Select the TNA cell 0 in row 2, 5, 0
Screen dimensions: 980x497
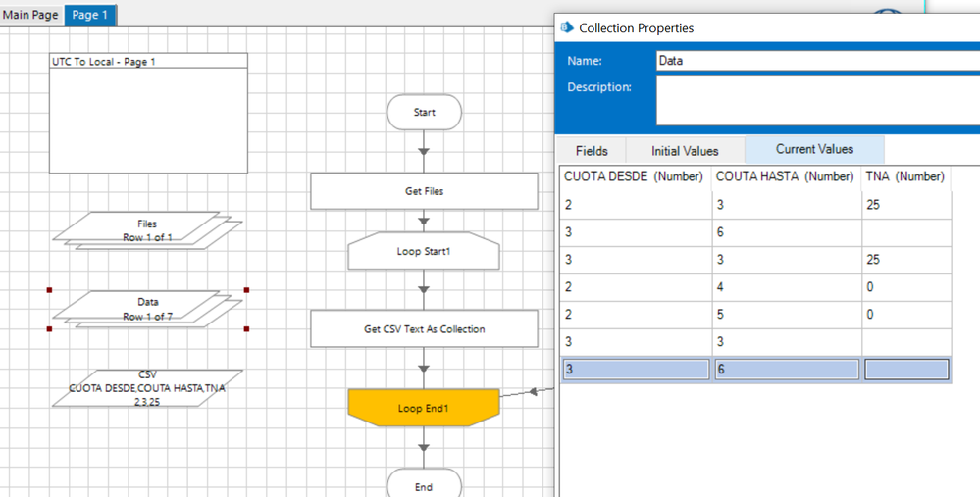tap(906, 315)
